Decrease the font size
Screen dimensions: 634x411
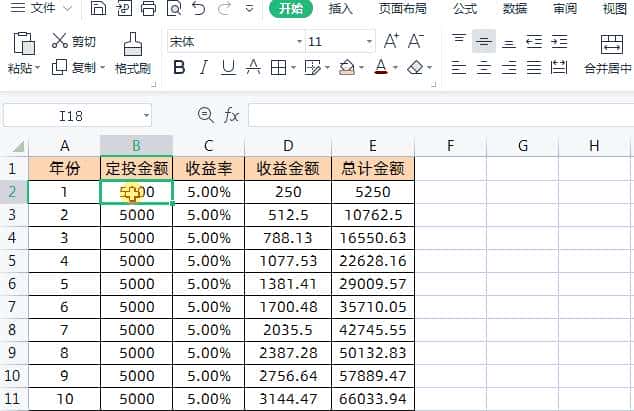point(415,41)
